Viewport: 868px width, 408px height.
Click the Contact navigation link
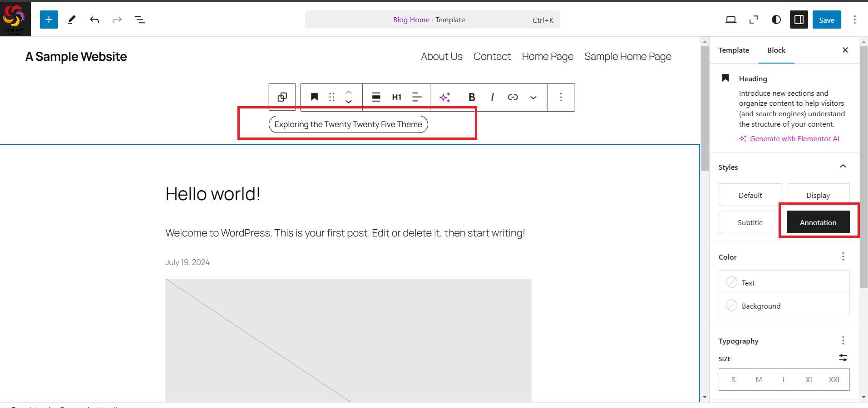point(492,56)
